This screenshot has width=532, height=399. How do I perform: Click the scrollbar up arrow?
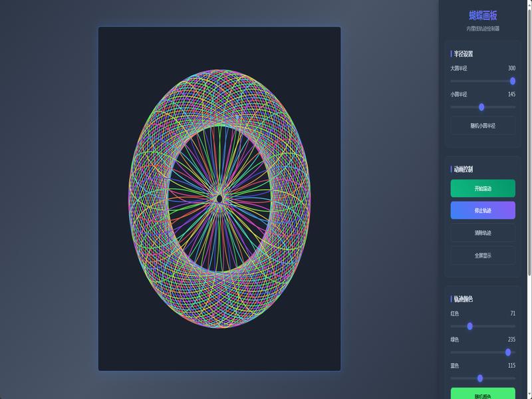tap(529, 2)
